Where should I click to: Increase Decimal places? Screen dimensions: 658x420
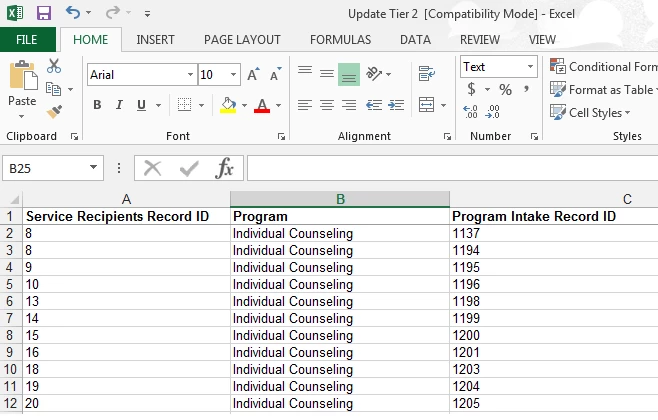470,112
